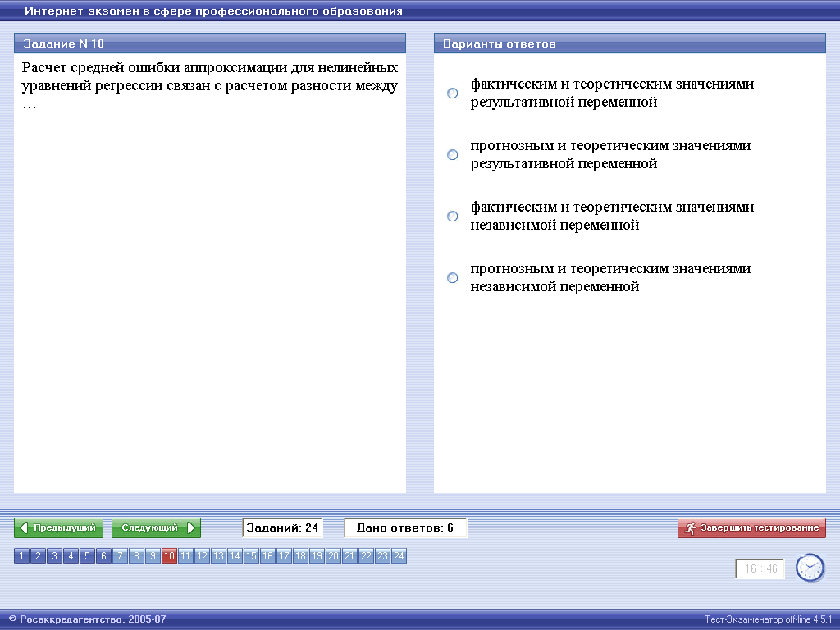
Task: Jump to question 2
Action: (x=38, y=556)
